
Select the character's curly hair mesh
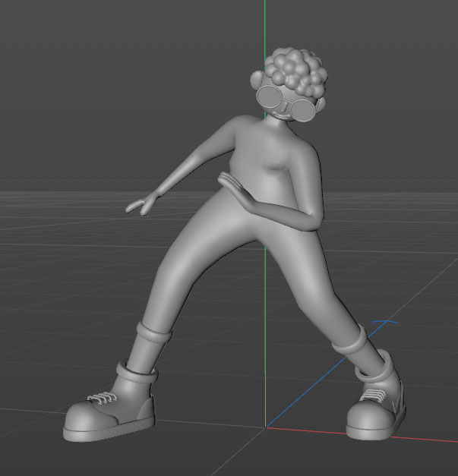click(x=296, y=71)
